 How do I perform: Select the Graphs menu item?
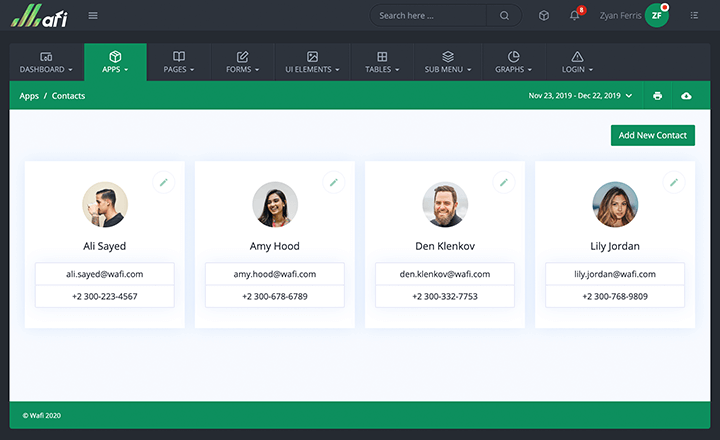click(x=513, y=62)
